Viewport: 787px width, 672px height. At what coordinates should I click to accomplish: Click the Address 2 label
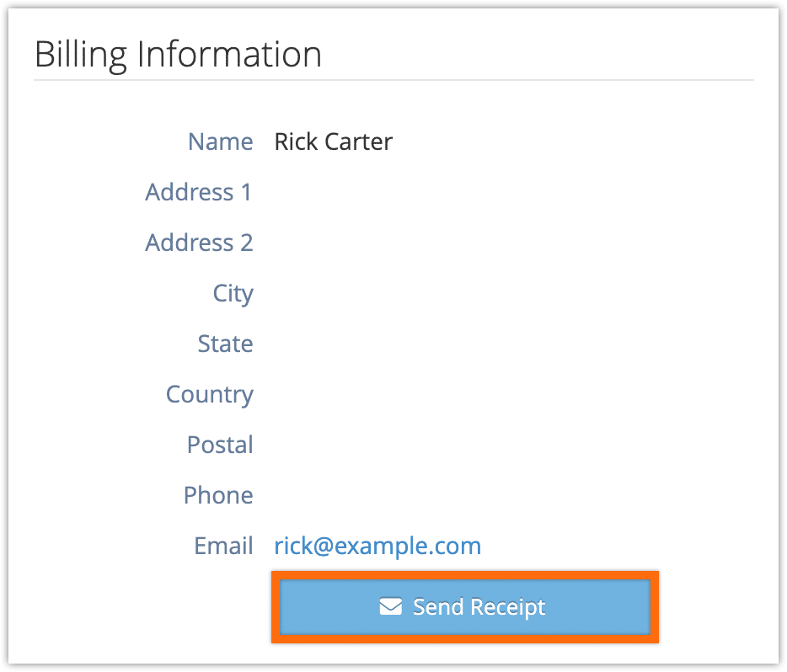[x=199, y=243]
